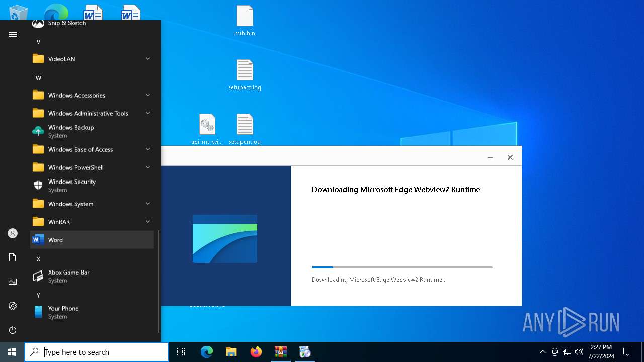Open the WinRAR folder in Start
Screen dimensions: 644x362
[92, 222]
